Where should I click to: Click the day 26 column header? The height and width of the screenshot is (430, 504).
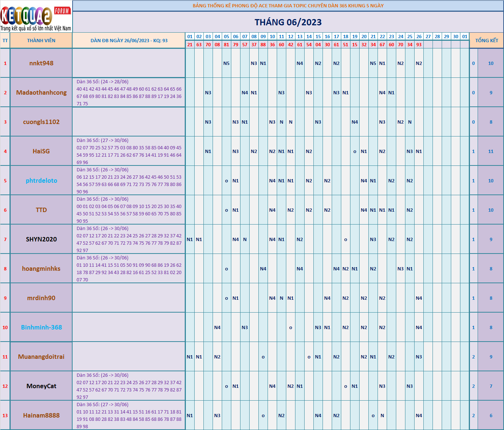pyautogui.click(x=419, y=36)
